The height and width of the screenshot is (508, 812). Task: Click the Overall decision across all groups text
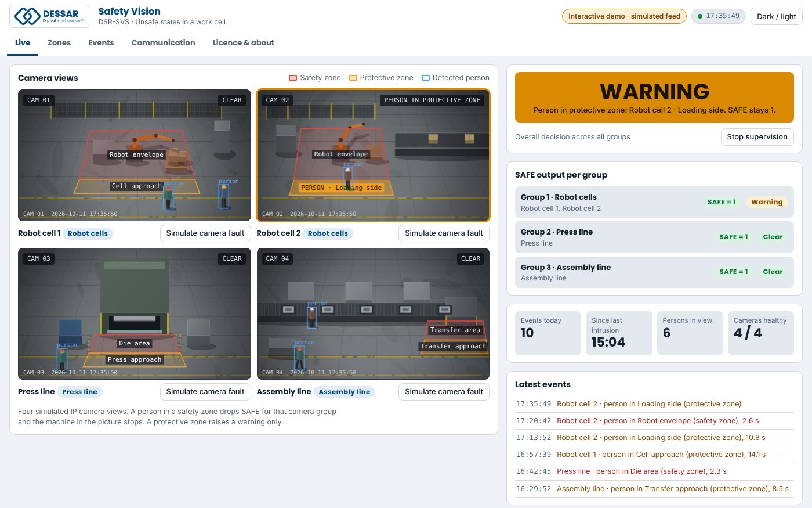(572, 137)
